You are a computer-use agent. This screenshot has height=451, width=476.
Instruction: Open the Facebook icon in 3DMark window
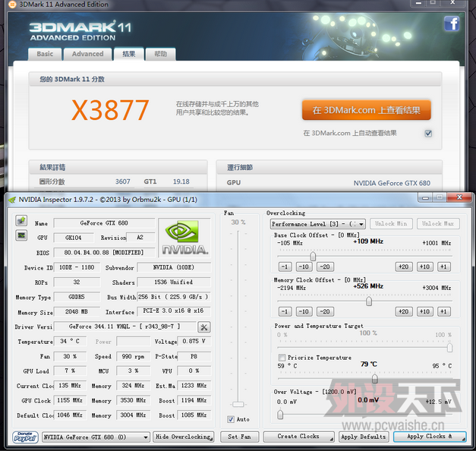452,24
